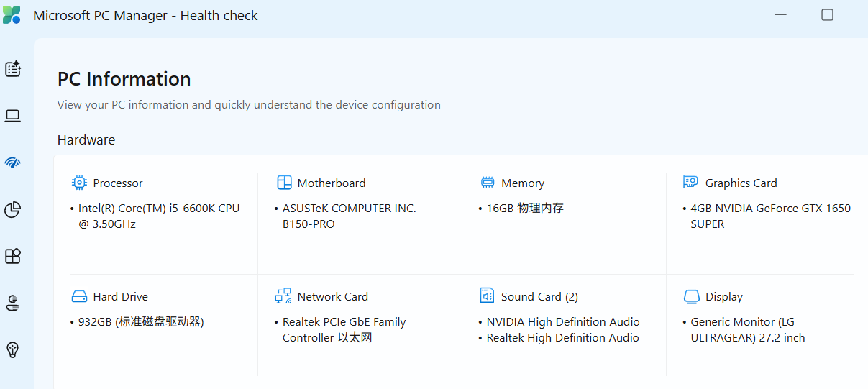
Task: Open the lightbulb tips sidebar icon
Action: tap(13, 350)
